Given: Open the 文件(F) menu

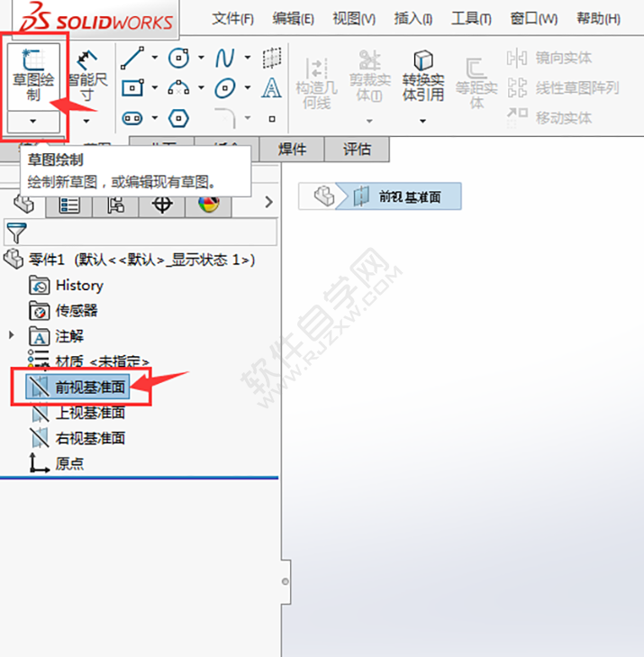Looking at the screenshot, I should (232, 19).
